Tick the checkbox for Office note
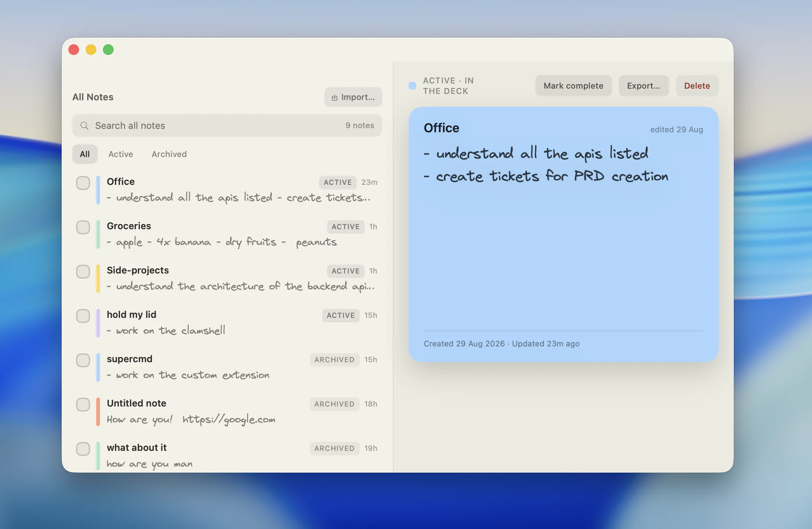The width and height of the screenshot is (812, 529). click(83, 183)
